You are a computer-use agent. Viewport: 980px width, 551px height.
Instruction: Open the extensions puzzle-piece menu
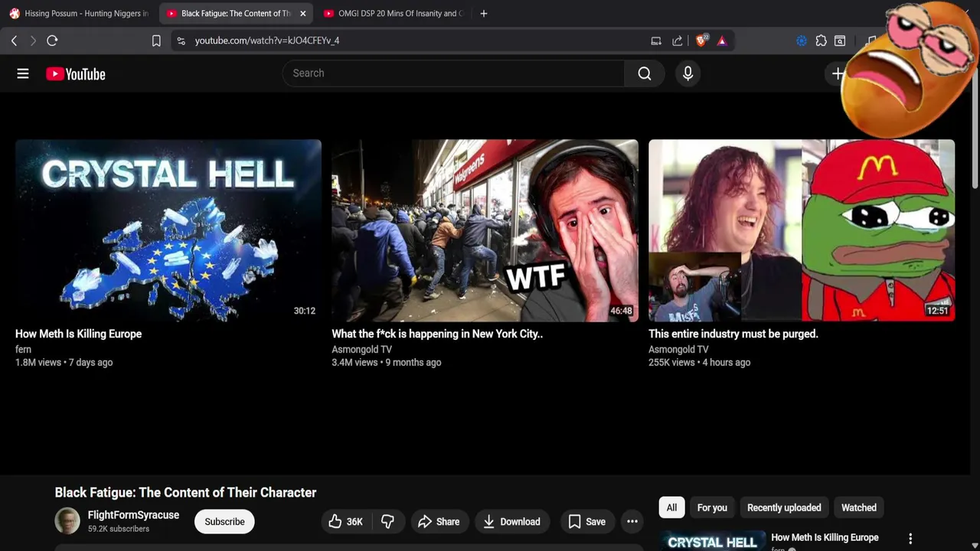821,41
